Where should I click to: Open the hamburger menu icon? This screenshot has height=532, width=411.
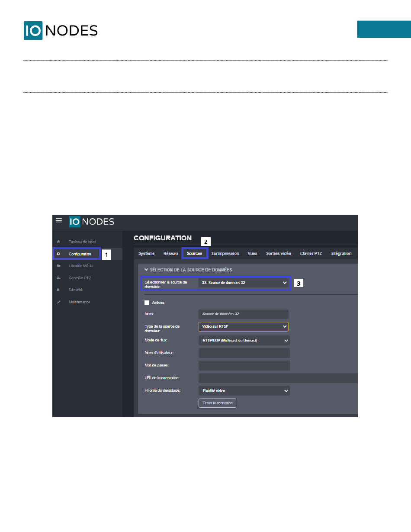[59, 220]
